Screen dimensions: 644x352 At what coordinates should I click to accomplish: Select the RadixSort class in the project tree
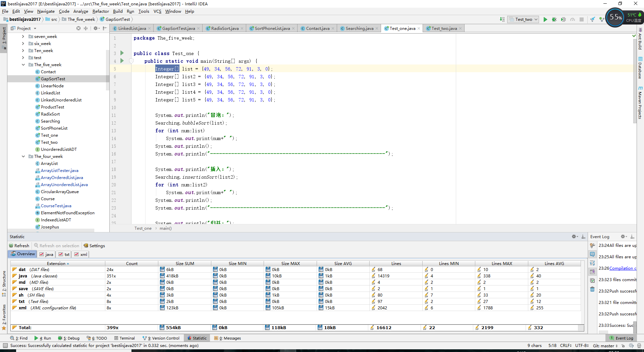[50, 114]
